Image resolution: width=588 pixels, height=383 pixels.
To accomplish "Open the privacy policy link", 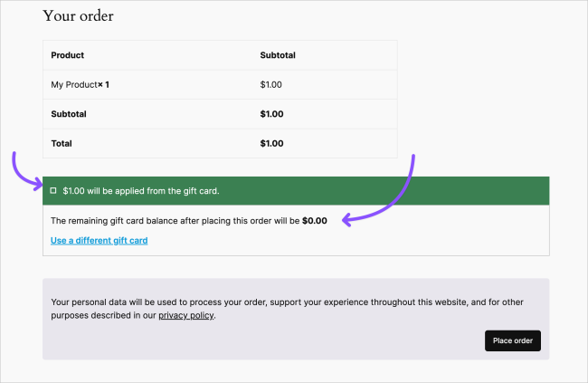I will point(186,316).
